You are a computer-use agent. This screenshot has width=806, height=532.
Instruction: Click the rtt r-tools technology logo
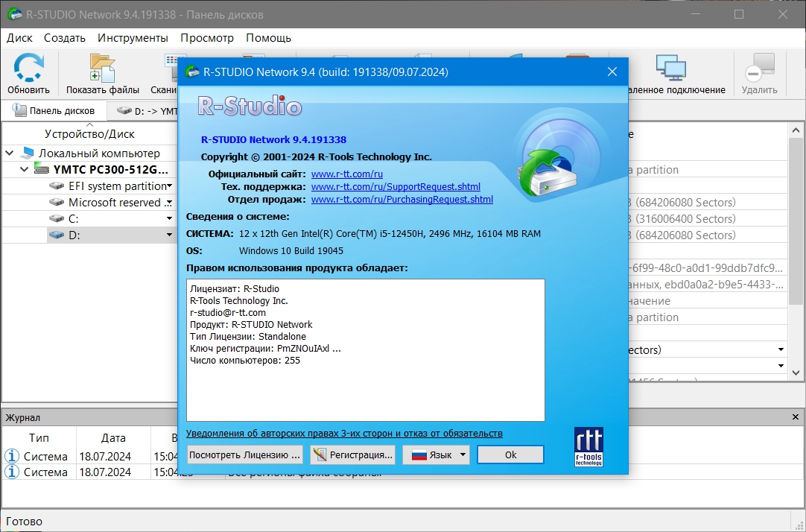[x=588, y=446]
